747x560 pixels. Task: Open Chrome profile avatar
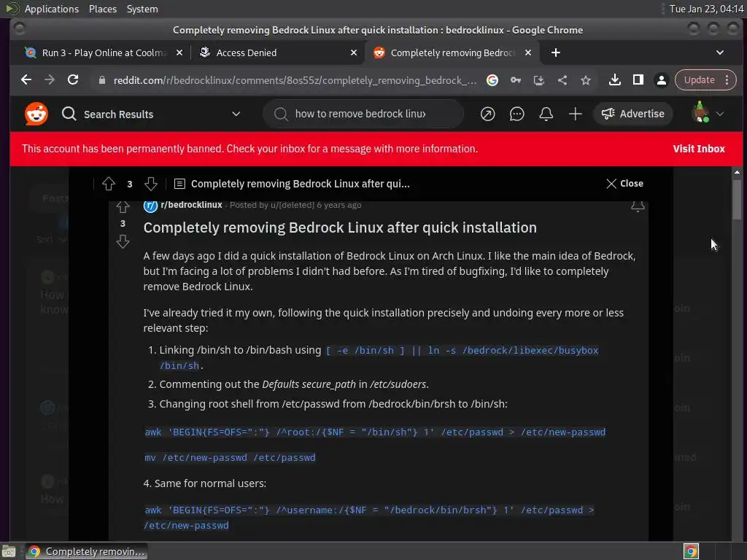click(661, 80)
